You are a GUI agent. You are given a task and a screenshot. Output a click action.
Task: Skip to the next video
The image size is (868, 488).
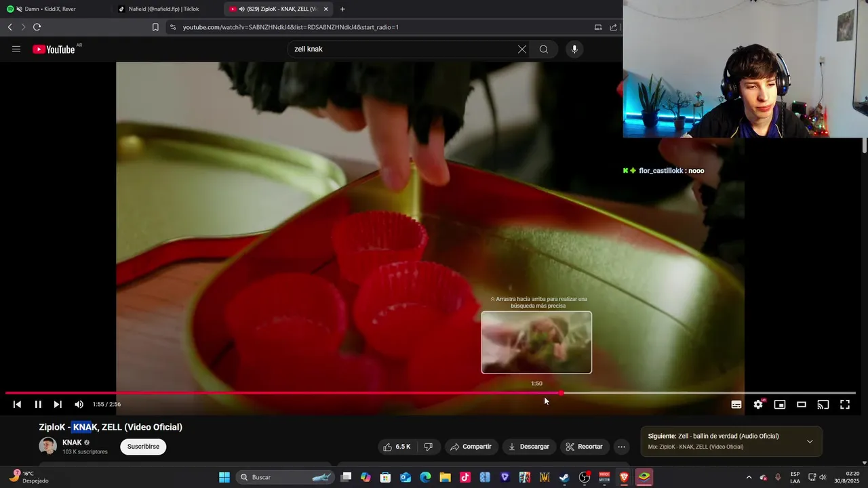click(58, 405)
